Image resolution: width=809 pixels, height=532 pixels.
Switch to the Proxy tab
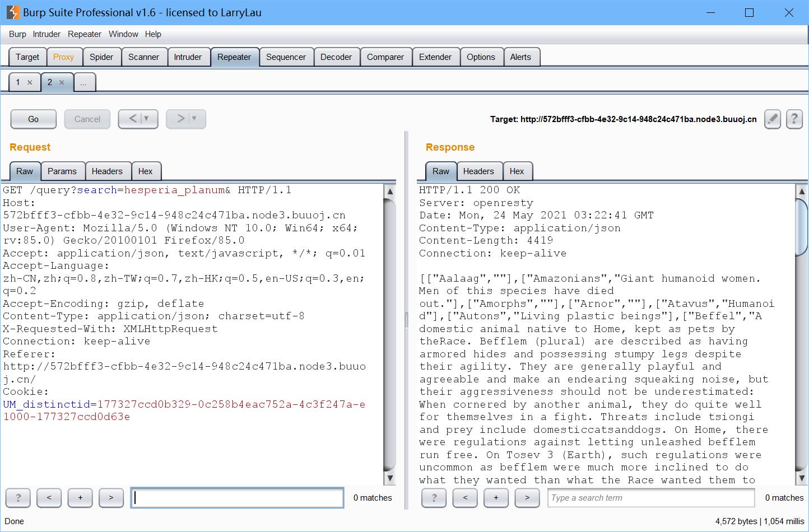pos(64,57)
